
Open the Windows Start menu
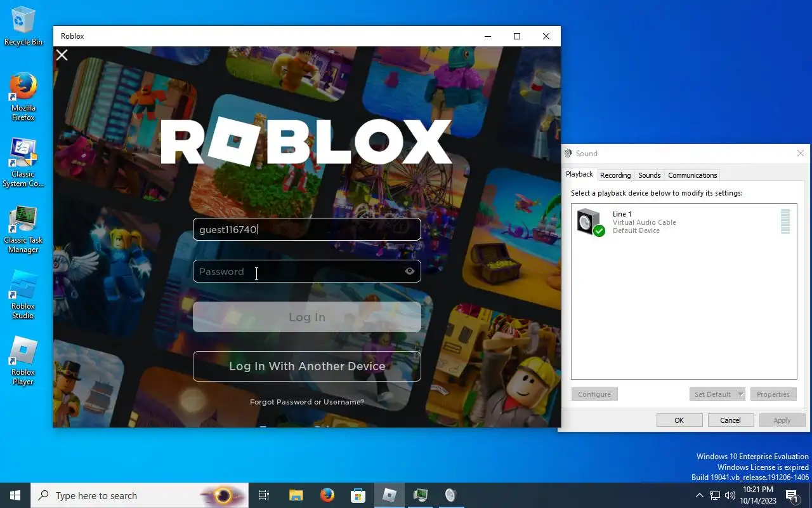click(x=15, y=495)
